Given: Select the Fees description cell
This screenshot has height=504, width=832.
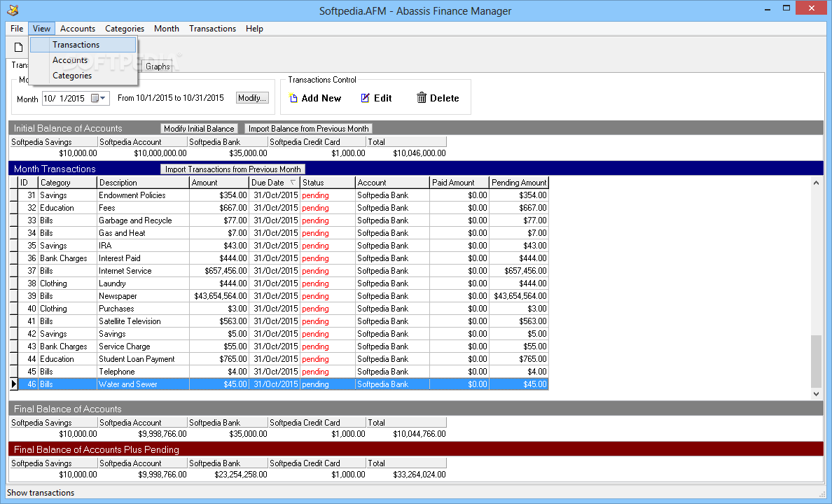Looking at the screenshot, I should [144, 208].
